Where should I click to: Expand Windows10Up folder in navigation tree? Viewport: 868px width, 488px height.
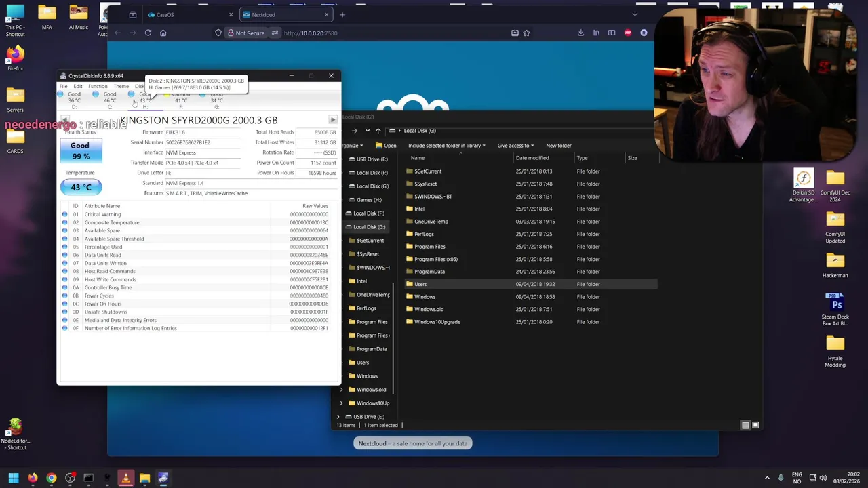342,403
